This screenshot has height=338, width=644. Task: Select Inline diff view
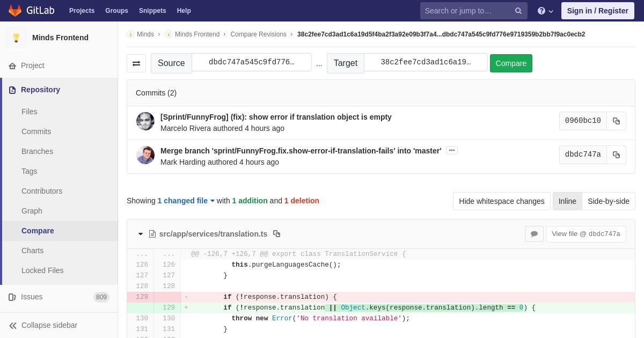pyautogui.click(x=567, y=201)
